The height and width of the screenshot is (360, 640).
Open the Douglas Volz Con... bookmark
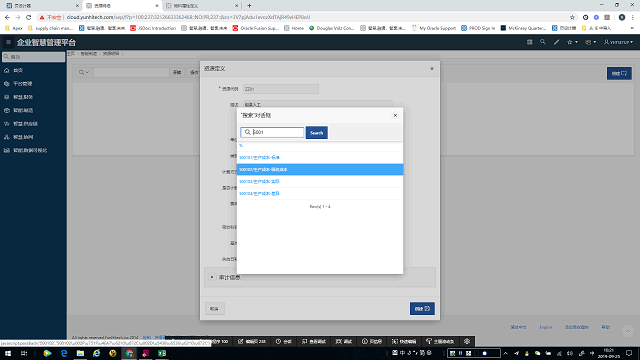coord(331,28)
